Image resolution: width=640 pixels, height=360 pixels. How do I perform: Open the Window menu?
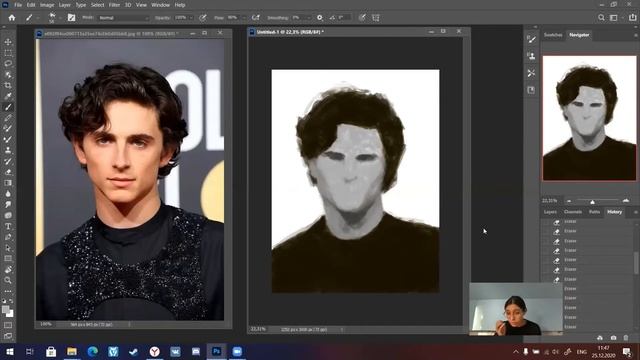[160, 5]
